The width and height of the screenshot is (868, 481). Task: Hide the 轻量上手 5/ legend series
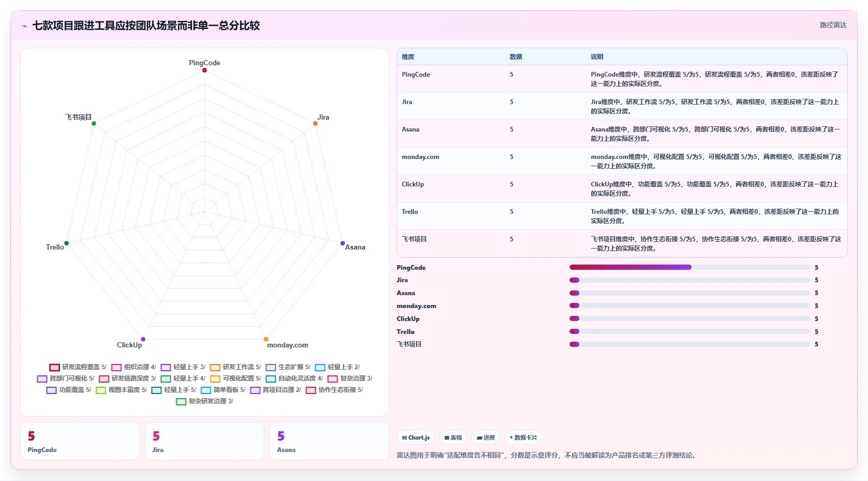click(x=174, y=390)
